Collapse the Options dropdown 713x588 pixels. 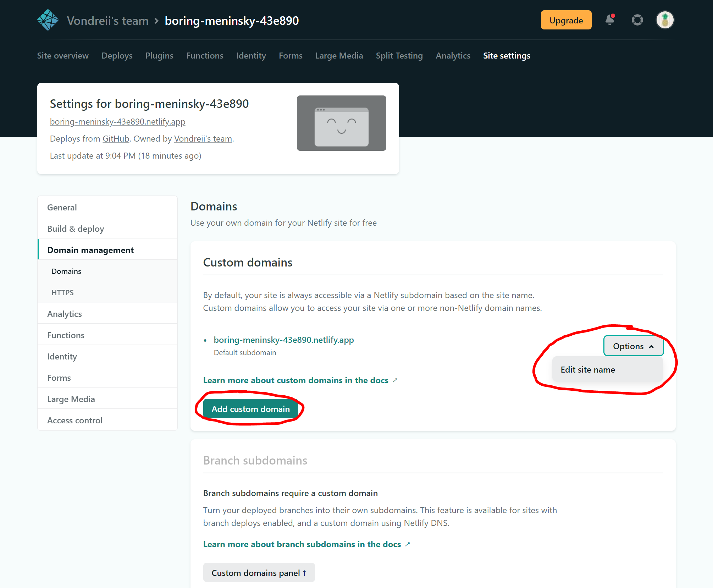(x=634, y=346)
